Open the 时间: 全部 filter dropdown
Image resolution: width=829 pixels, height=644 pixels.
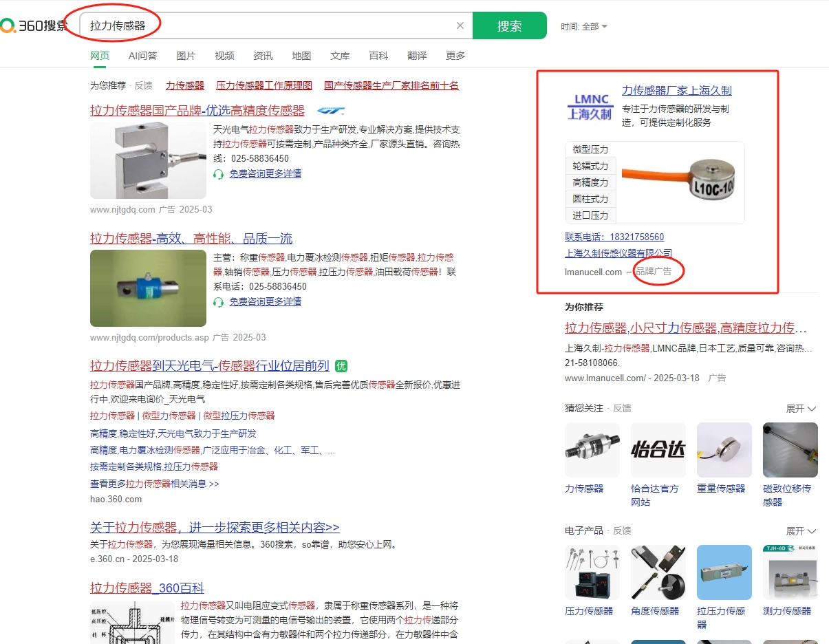click(x=584, y=27)
